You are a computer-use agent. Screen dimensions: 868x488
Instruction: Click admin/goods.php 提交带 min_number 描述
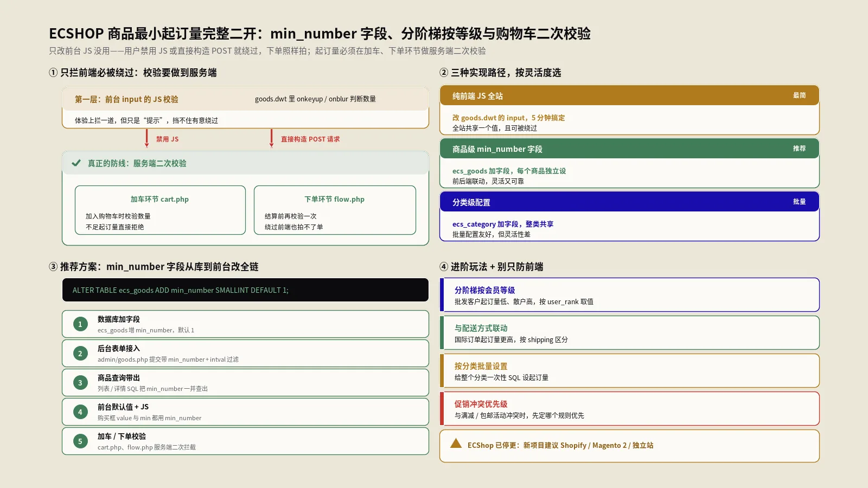[x=168, y=359]
